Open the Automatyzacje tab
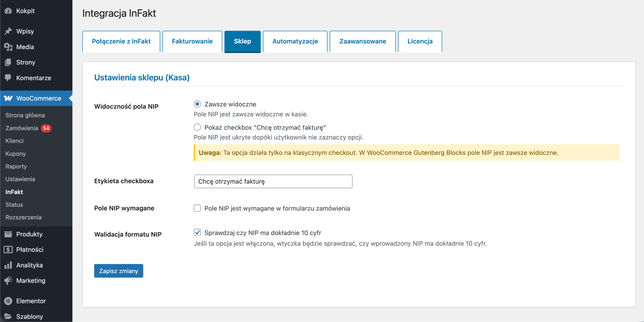The width and height of the screenshot is (644, 322). 295,41
